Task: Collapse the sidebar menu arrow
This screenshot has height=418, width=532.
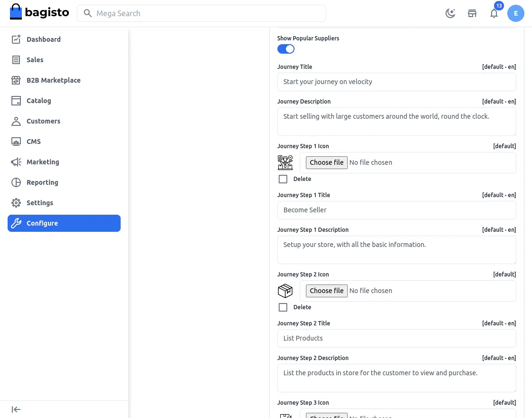Action: (x=16, y=409)
